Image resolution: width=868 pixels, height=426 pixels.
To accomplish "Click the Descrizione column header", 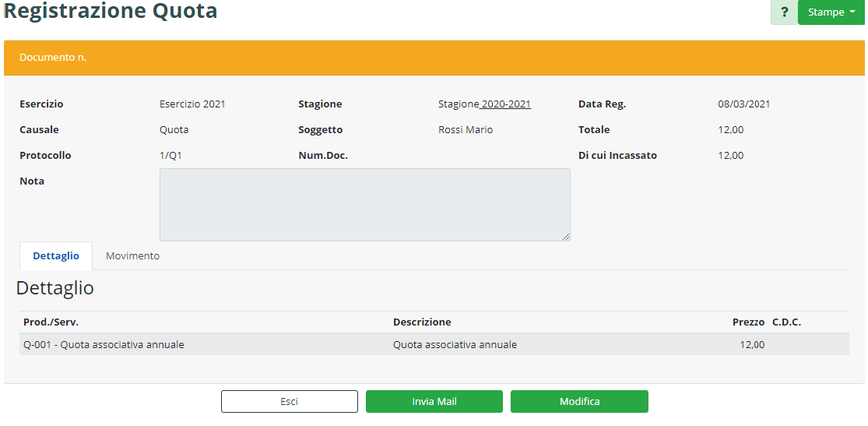I will [x=422, y=322].
